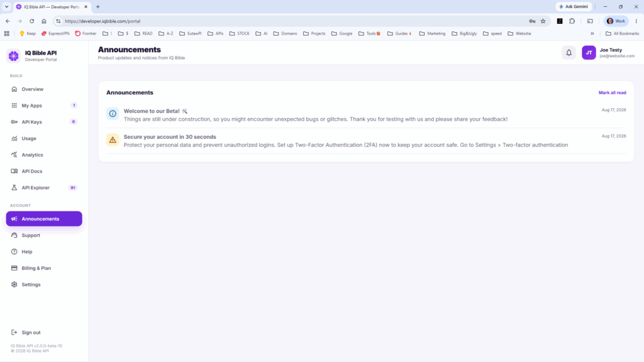644x362 pixels.
Task: Click the API Explorer flask icon
Action: tap(14, 187)
